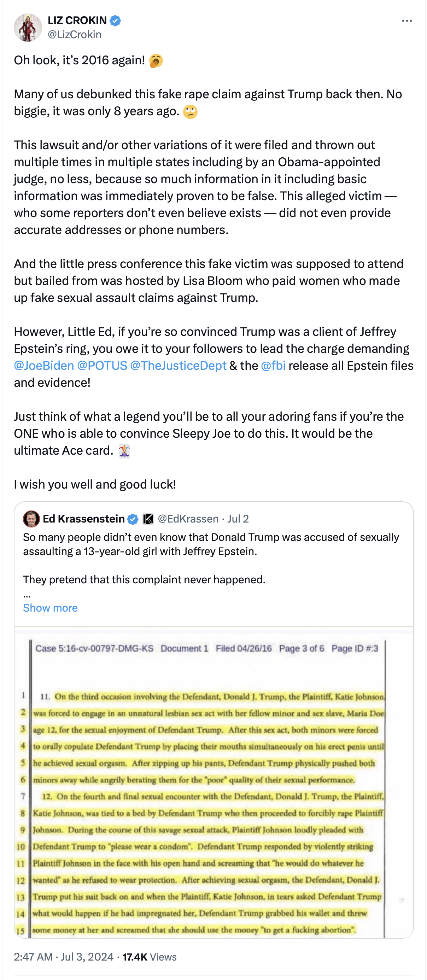The image size is (427, 980).
Task: Click the black K affiliation badge
Action: point(148,519)
